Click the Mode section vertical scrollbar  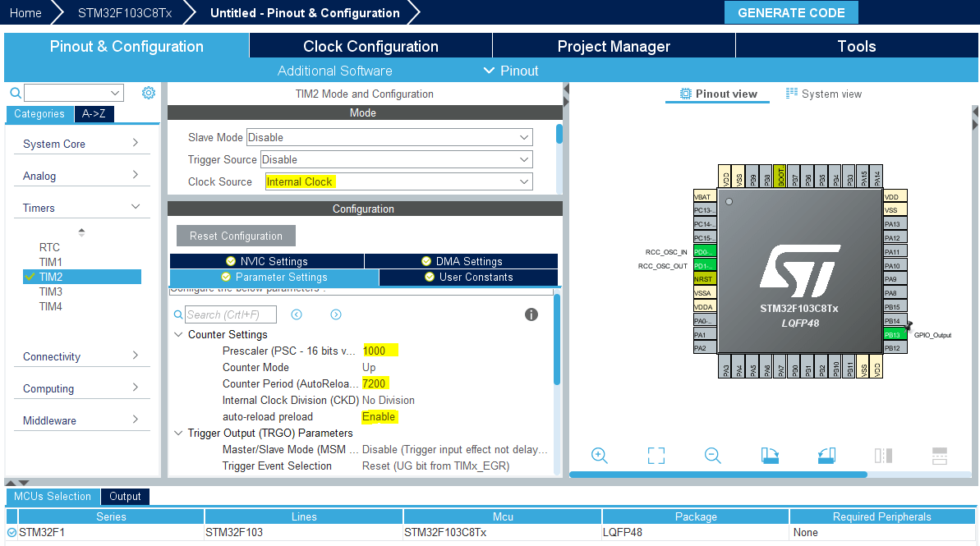(x=559, y=134)
